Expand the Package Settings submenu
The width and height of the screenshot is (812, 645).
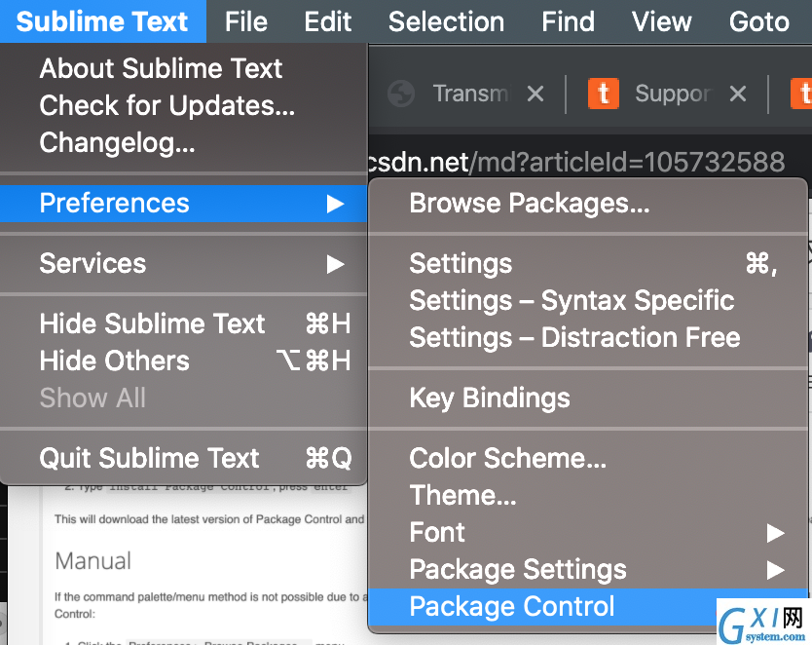tap(588, 570)
